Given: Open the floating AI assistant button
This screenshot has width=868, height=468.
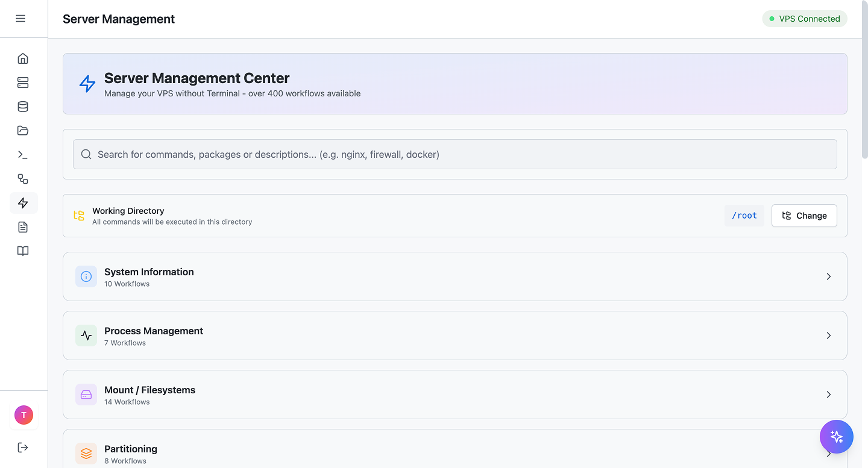Looking at the screenshot, I should (x=836, y=436).
